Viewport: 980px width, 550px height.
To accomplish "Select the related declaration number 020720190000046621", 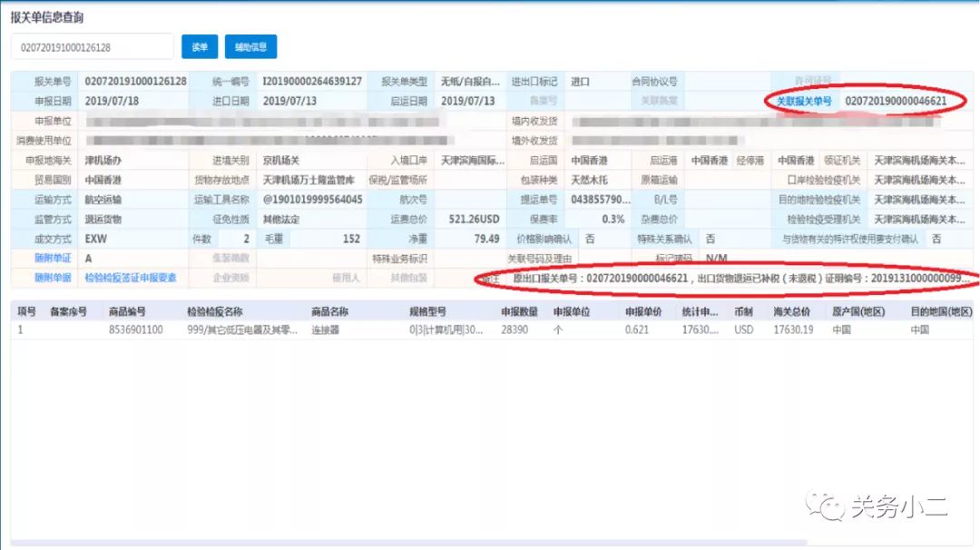I will 896,101.
